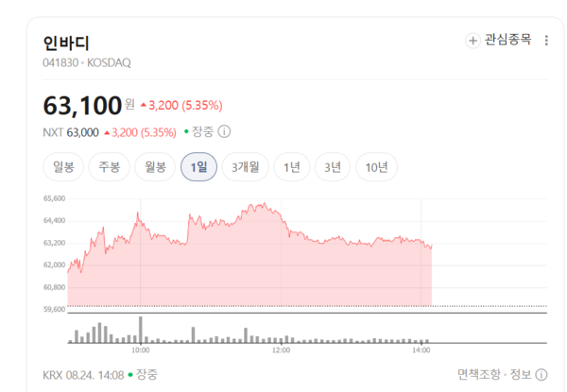Select the 일봉 daily candle chart tab
Image resolution: width=567 pixels, height=392 pixels.
click(x=63, y=167)
